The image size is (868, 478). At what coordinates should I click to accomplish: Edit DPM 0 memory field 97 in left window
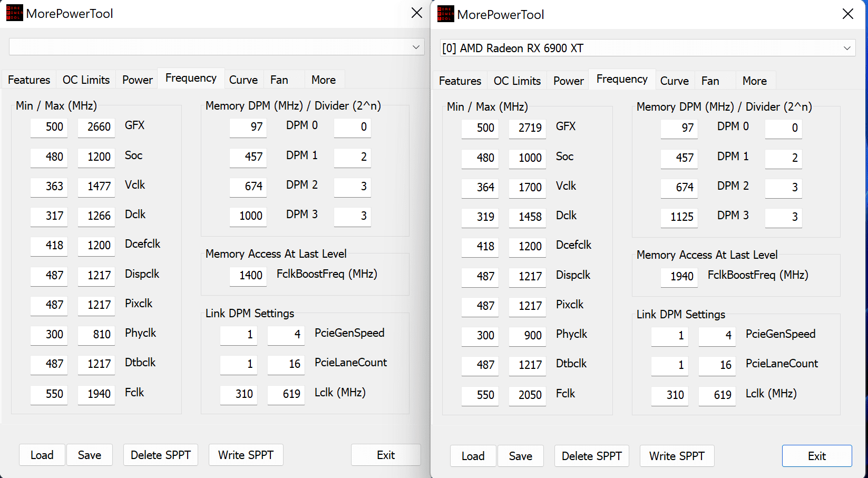248,127
